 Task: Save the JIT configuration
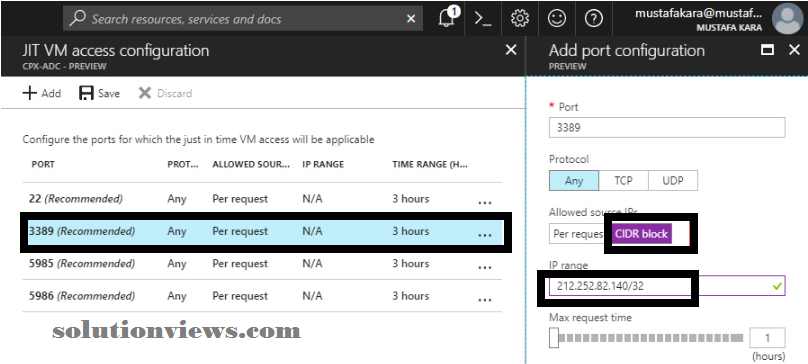click(x=99, y=93)
